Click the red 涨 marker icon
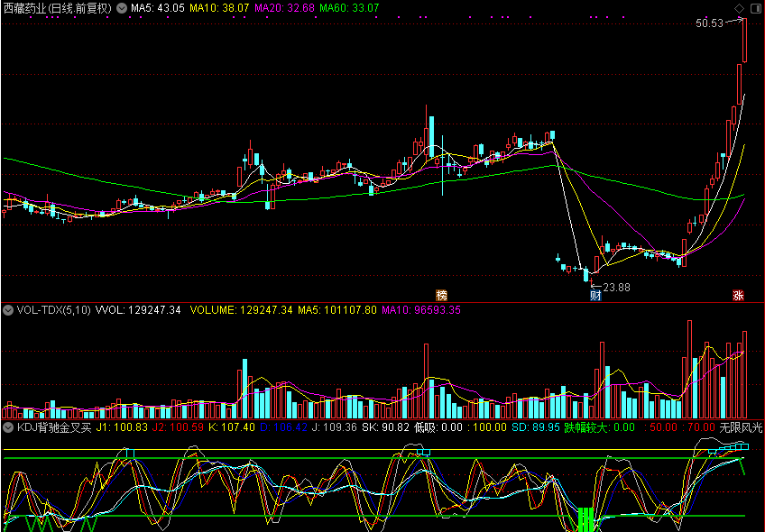Viewport: 765px width, 532px height. point(738,295)
